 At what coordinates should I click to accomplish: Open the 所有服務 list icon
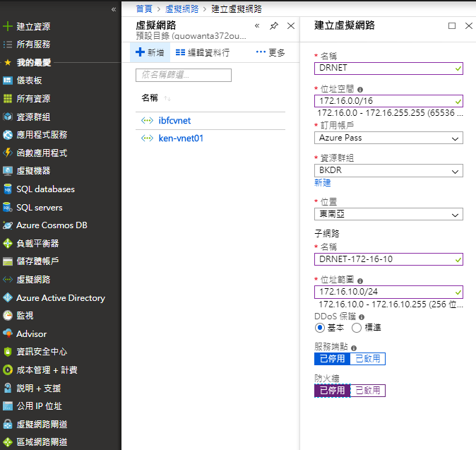[x=8, y=45]
